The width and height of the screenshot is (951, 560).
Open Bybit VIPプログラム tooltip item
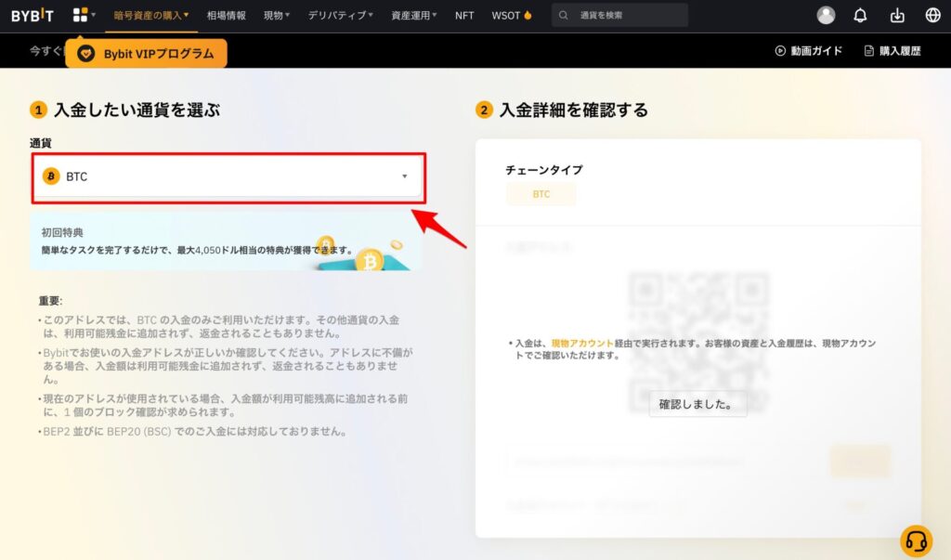tap(146, 53)
